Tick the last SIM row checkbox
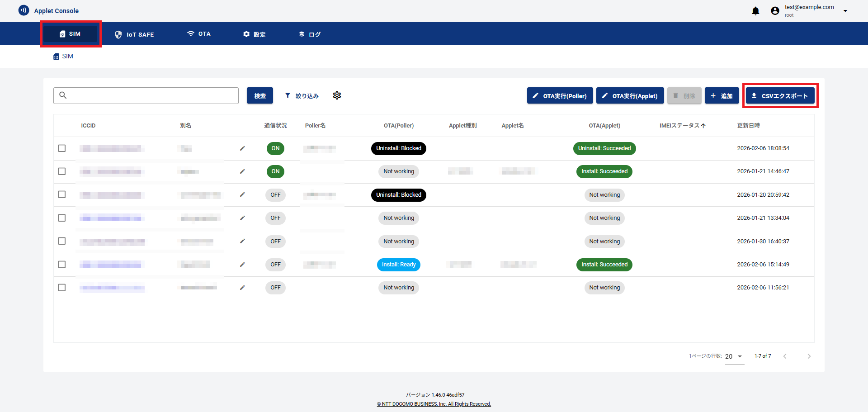 tap(62, 288)
